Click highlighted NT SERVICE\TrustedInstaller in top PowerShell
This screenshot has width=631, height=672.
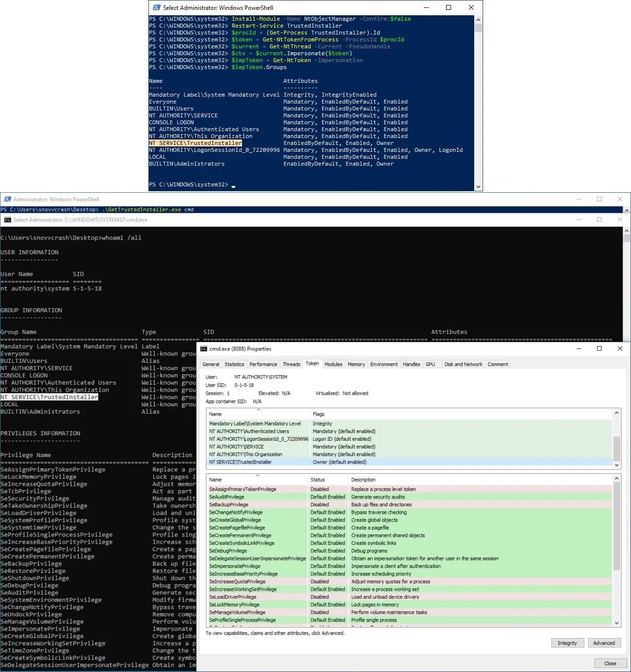click(196, 143)
